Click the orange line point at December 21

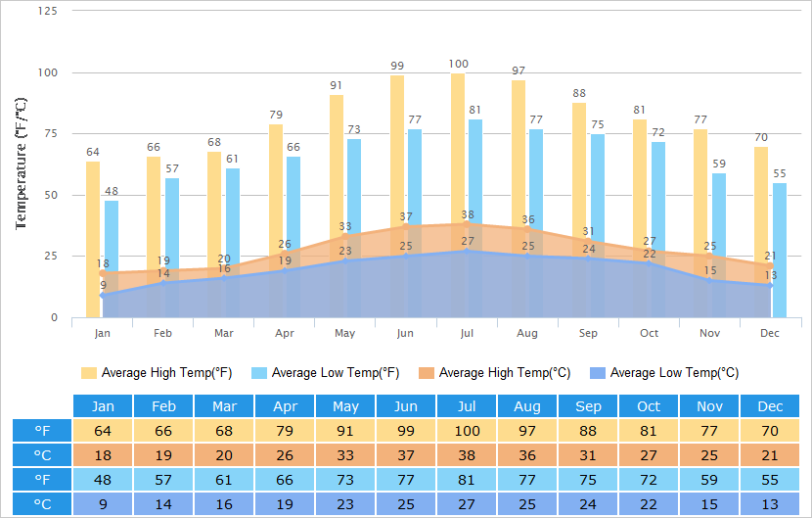(x=770, y=266)
